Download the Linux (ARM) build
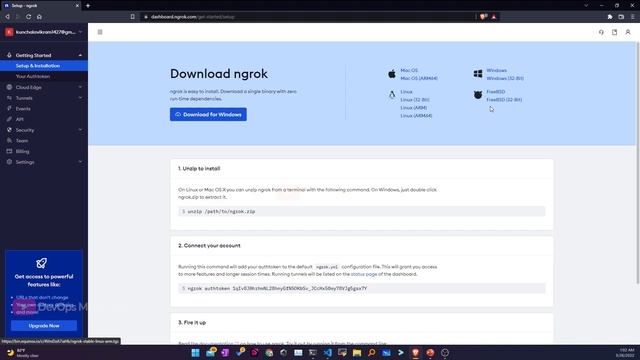Image resolution: width=640 pixels, height=360 pixels. click(x=413, y=108)
